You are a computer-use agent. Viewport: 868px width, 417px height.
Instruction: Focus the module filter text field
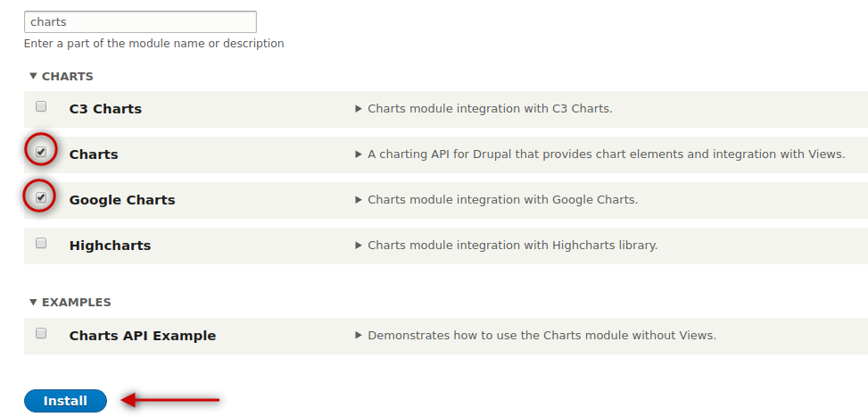pyautogui.click(x=140, y=22)
